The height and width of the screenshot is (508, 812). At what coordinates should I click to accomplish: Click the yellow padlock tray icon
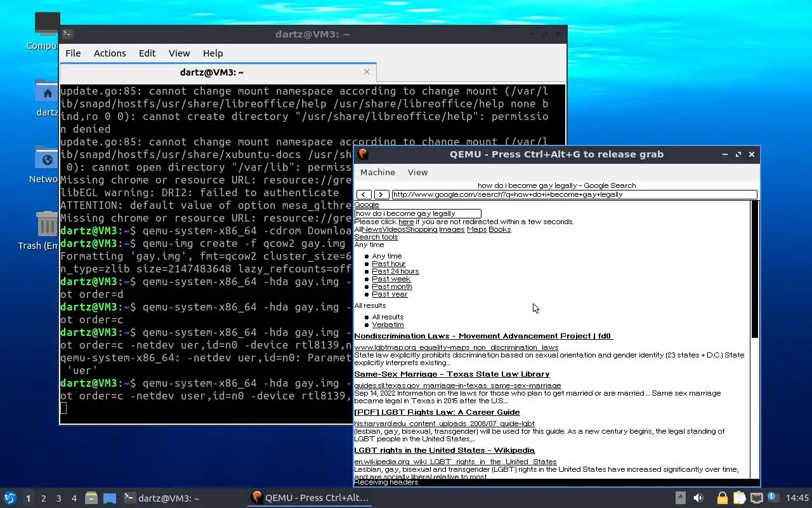[722, 498]
